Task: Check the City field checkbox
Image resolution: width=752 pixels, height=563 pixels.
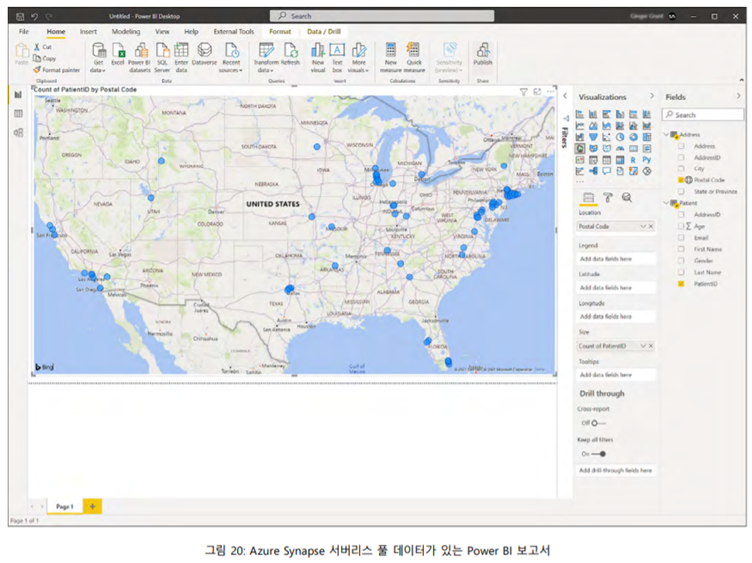Action: [x=681, y=168]
